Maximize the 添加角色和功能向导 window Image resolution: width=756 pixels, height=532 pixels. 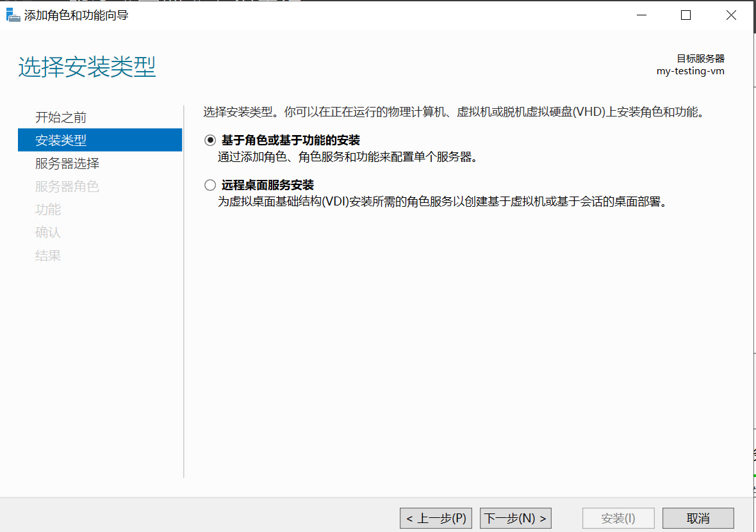click(x=686, y=15)
